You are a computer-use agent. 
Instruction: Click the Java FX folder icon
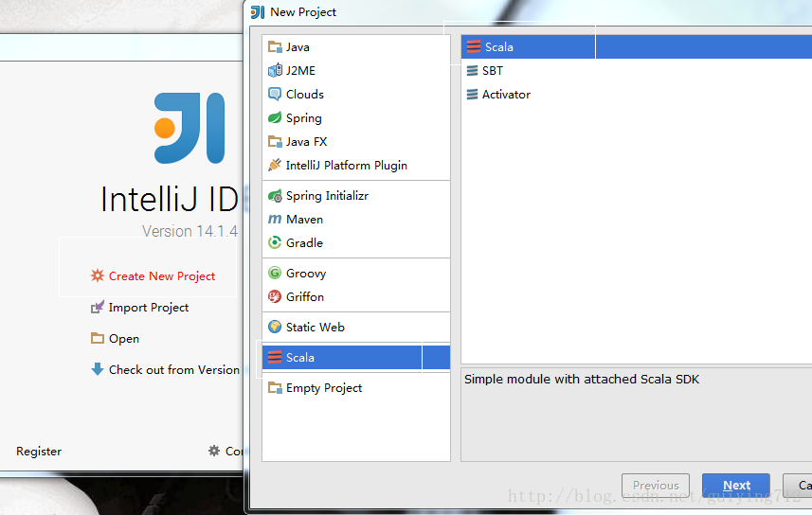pos(275,141)
